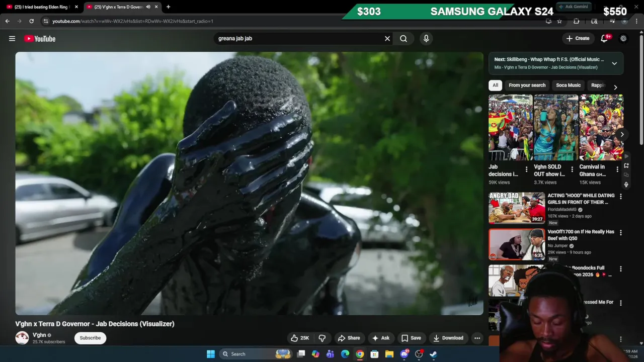Select the All filter chip
The height and width of the screenshot is (362, 644).
[495, 85]
